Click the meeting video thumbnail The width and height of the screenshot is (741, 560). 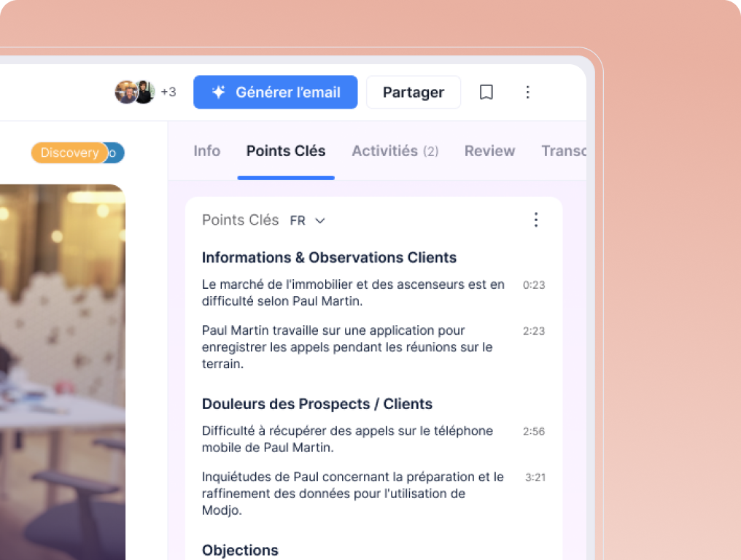(63, 373)
